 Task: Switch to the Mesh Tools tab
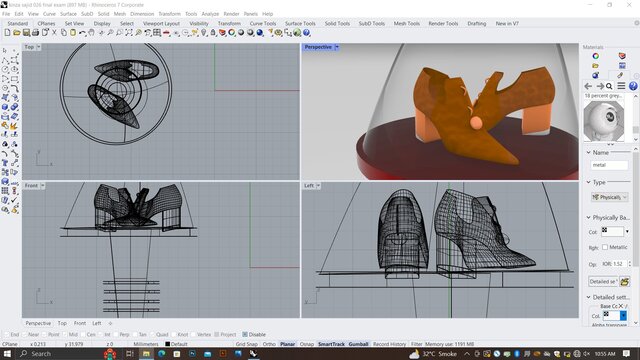click(407, 24)
